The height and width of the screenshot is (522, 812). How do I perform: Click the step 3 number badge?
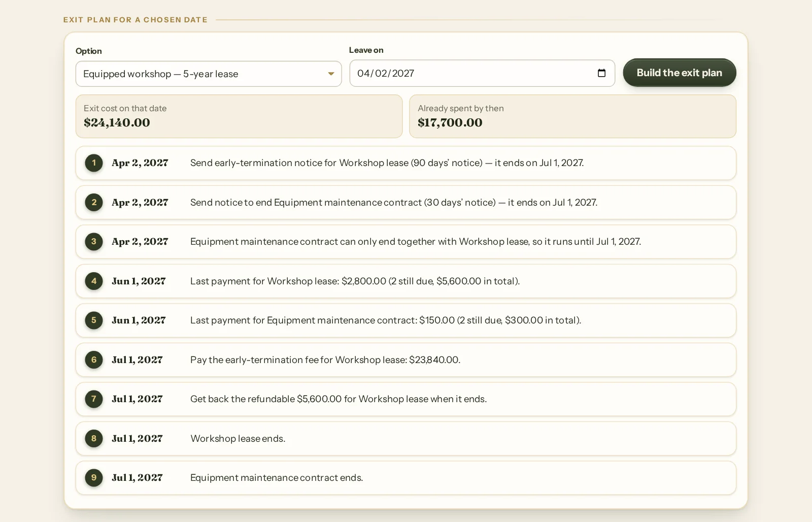click(94, 242)
